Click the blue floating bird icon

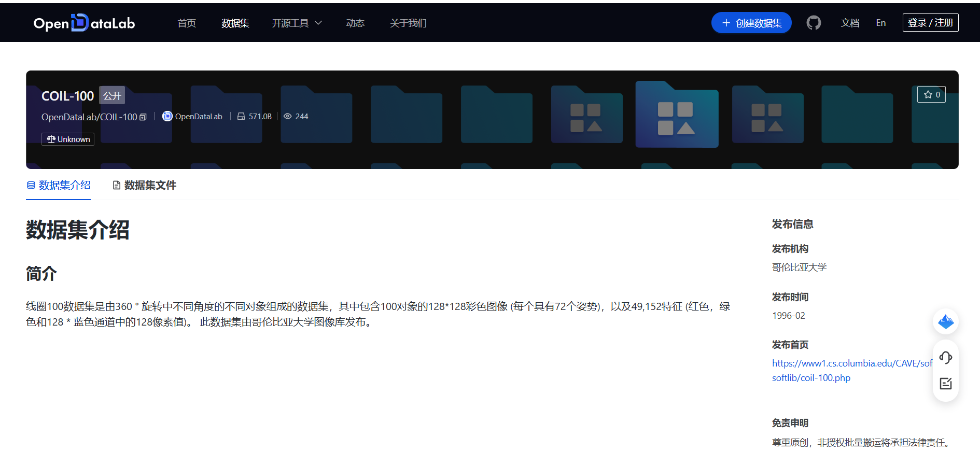tap(946, 321)
